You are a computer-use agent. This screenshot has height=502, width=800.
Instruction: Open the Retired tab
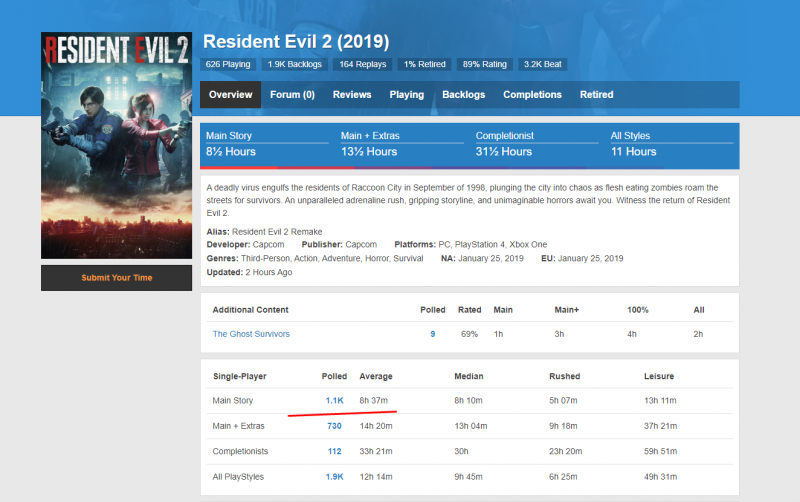tap(597, 95)
